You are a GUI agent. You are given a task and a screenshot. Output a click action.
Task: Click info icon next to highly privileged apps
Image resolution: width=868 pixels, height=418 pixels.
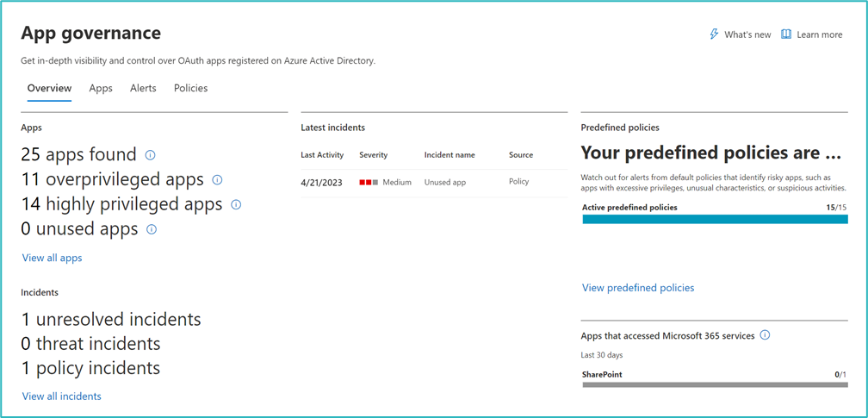point(236,205)
